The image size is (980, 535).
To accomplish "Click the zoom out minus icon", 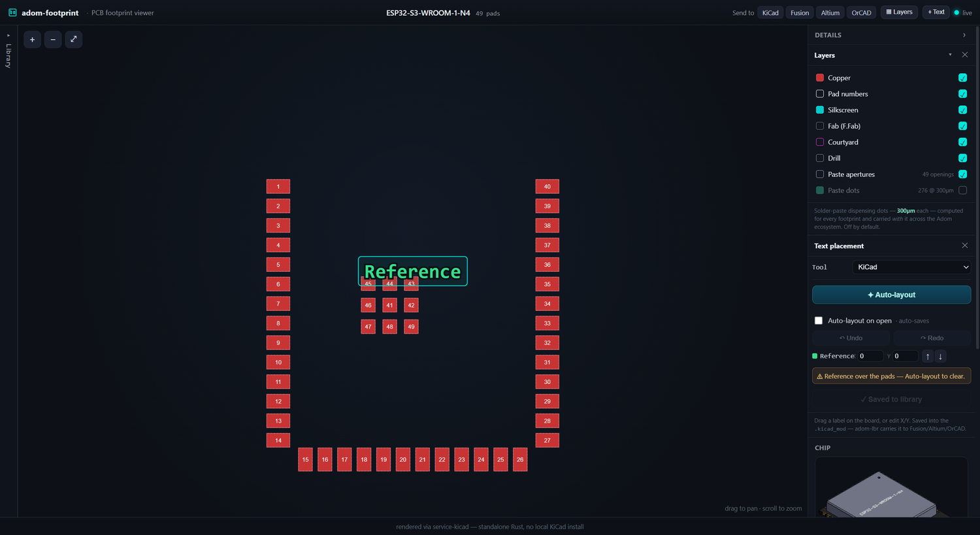I will pyautogui.click(x=53, y=39).
